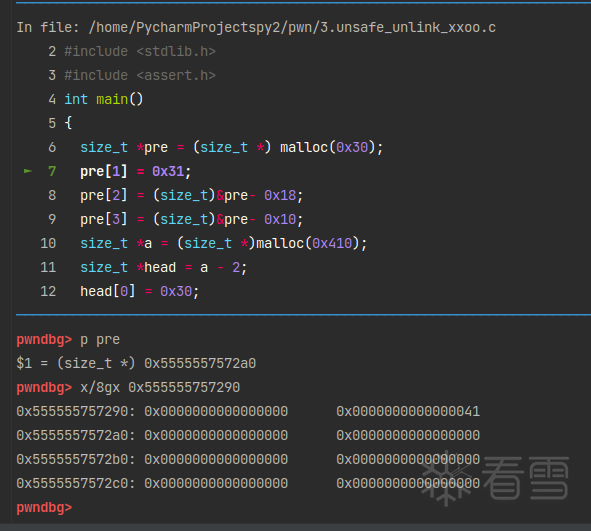Click the green current-line arrow marker
This screenshot has width=591, height=531.
pyautogui.click(x=28, y=171)
